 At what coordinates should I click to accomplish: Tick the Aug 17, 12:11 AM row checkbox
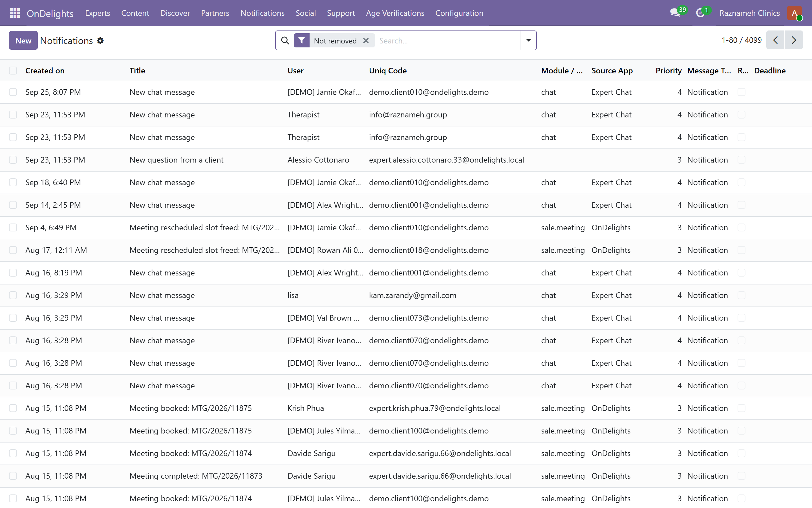tap(13, 250)
